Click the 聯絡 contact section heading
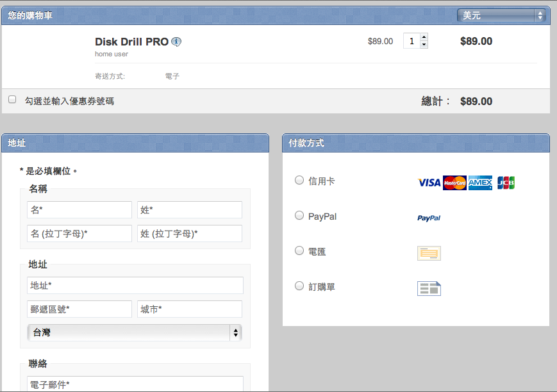 click(38, 364)
